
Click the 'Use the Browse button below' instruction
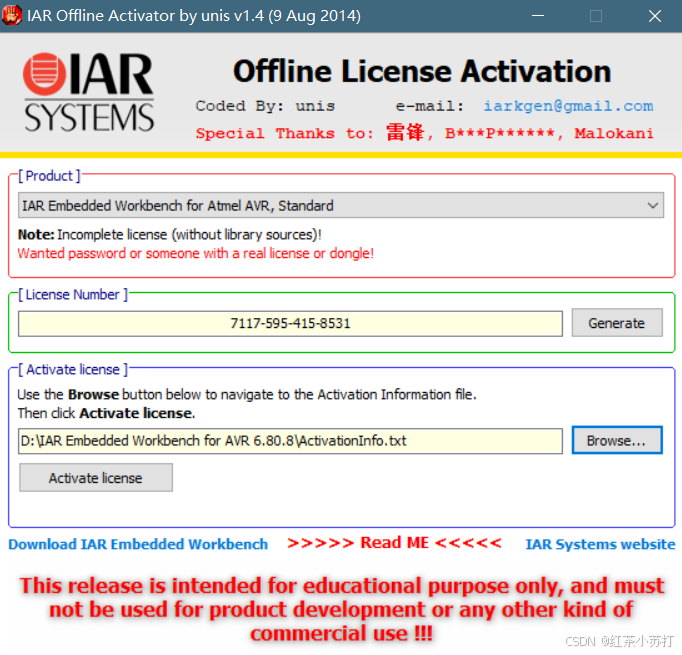(247, 394)
